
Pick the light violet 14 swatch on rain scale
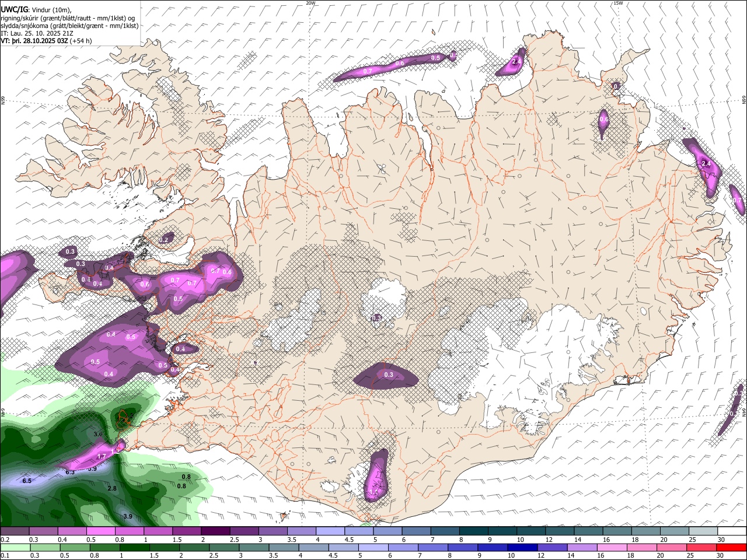pos(582,547)
